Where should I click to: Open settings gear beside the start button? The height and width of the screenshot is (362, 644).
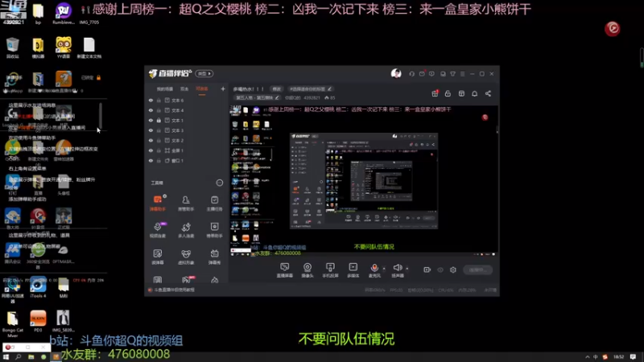(453, 269)
